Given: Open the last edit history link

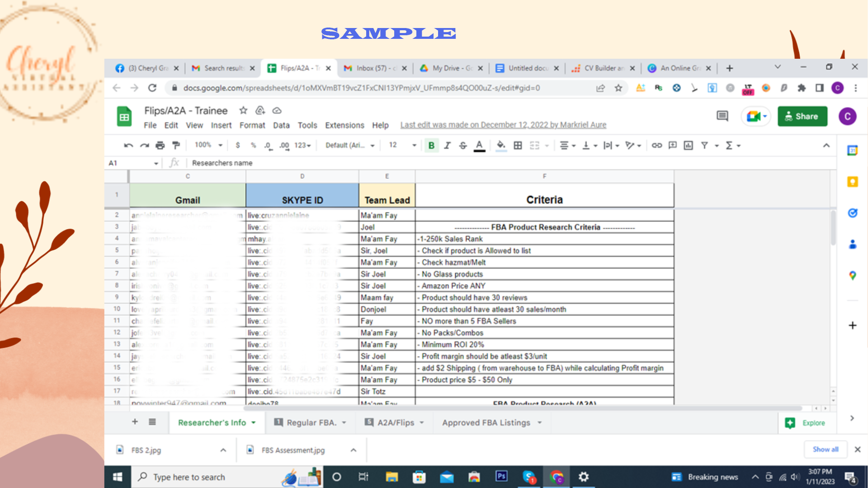Looking at the screenshot, I should (503, 125).
